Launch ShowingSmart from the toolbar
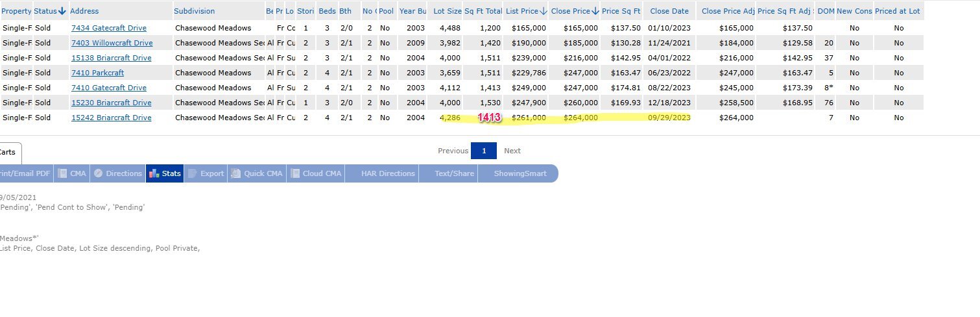The height and width of the screenshot is (317, 980). [x=520, y=173]
